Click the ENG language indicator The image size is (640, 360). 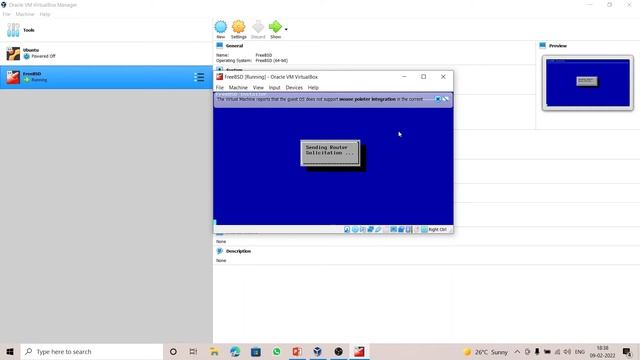click(580, 351)
